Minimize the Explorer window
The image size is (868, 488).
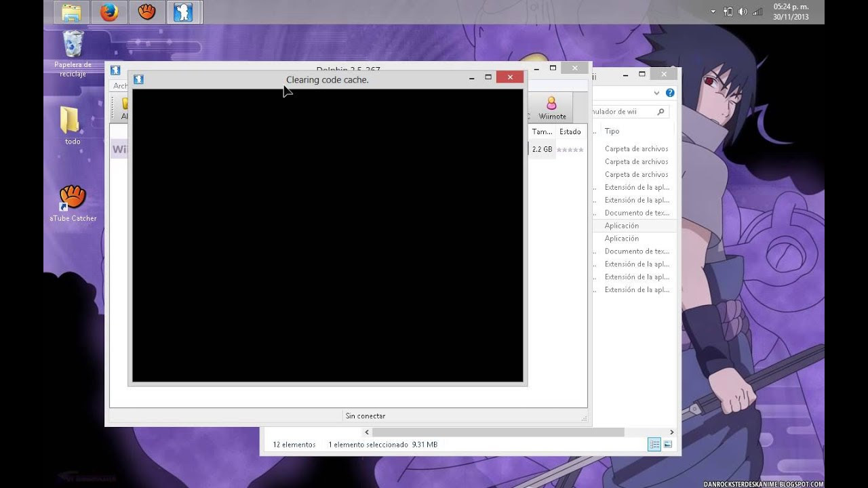625,74
